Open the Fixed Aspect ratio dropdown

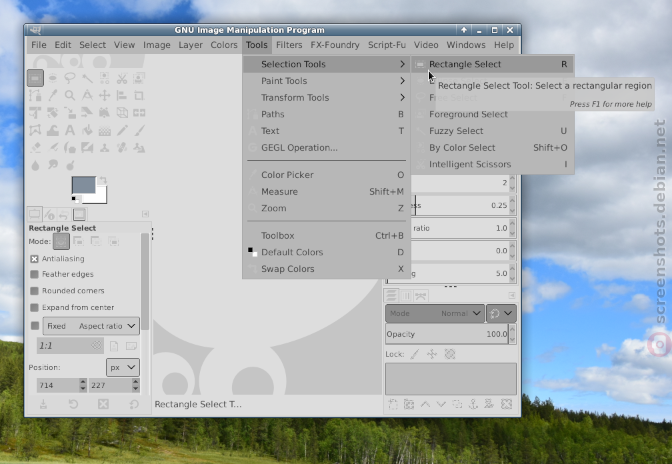(91, 326)
